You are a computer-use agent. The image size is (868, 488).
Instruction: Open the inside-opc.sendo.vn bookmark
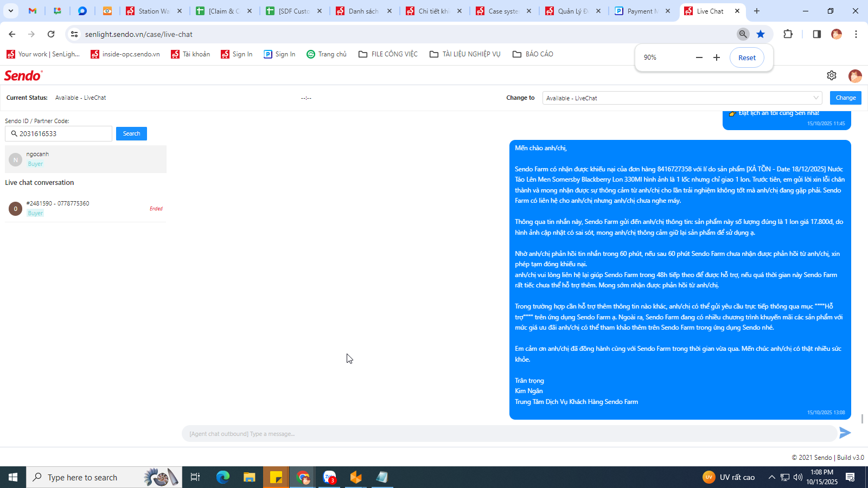[x=125, y=54]
